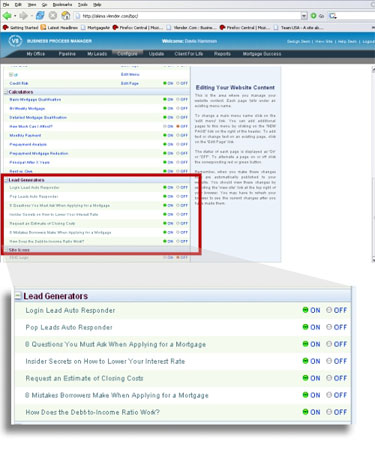
Task: Show more bookmarks with the overflow chevron
Action: click(373, 28)
